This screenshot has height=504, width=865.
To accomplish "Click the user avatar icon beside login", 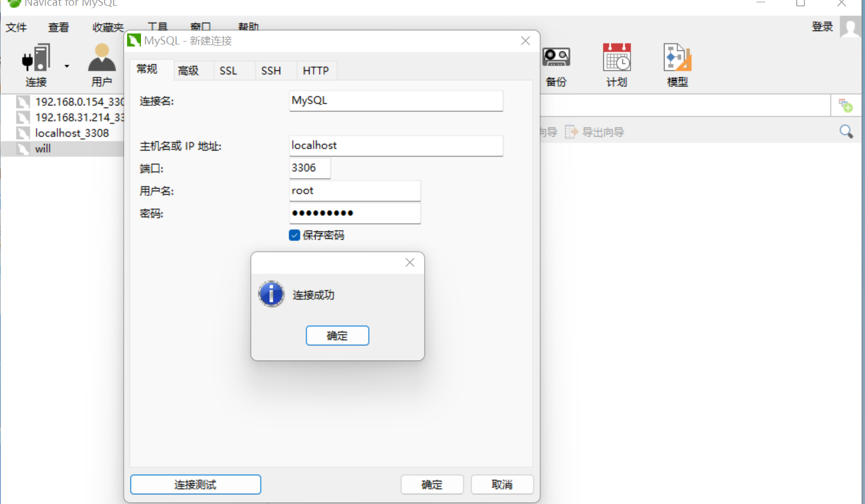I will (x=851, y=27).
